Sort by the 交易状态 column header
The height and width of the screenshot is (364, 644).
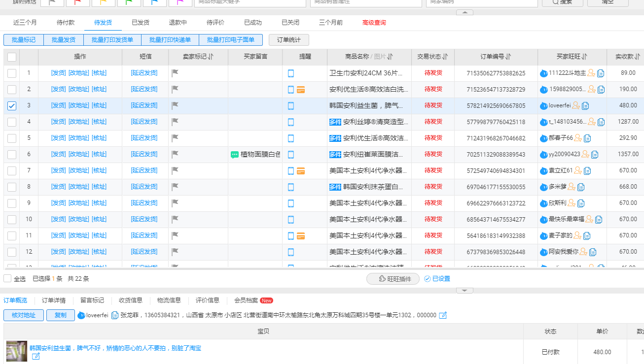pos(432,57)
